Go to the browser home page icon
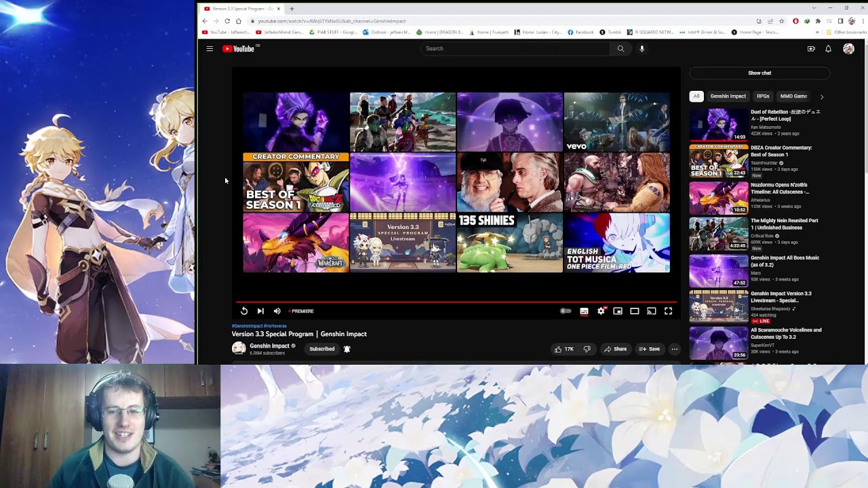The width and height of the screenshot is (868, 488). click(x=238, y=21)
